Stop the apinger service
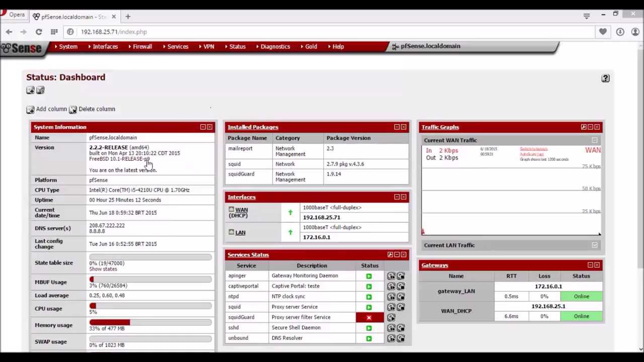Image resolution: width=644 pixels, height=362 pixels. tap(400, 276)
